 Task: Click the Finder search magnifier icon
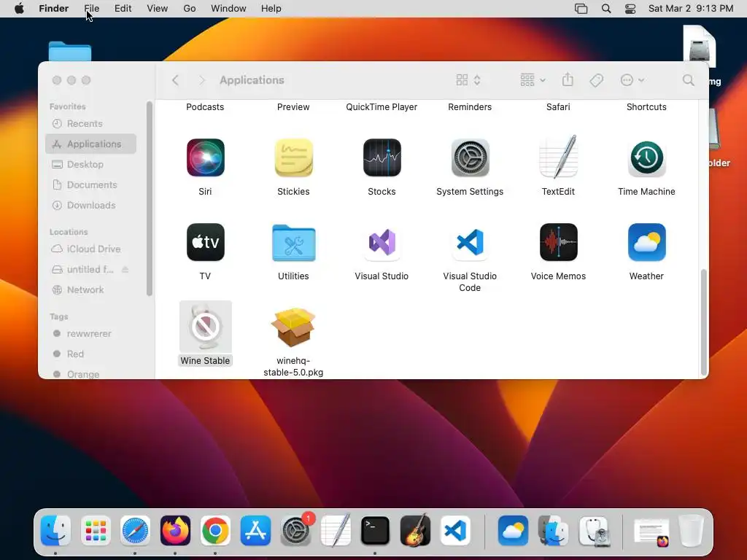pyautogui.click(x=689, y=80)
